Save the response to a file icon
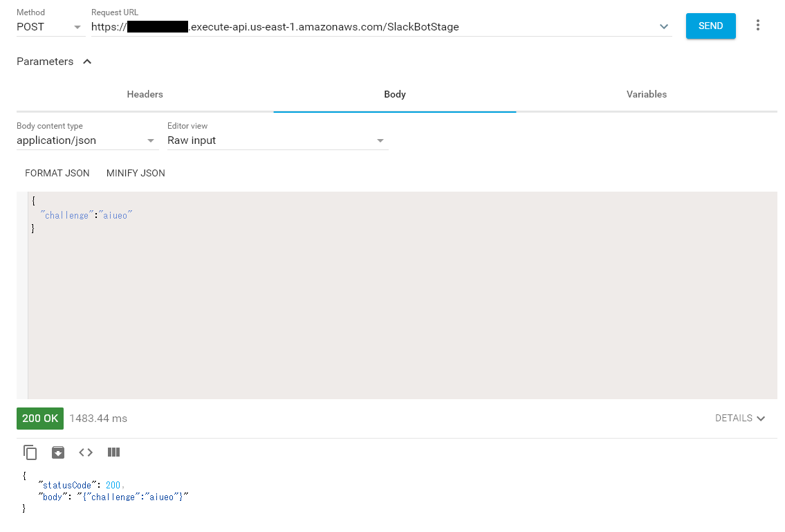785x532 pixels. 58,452
